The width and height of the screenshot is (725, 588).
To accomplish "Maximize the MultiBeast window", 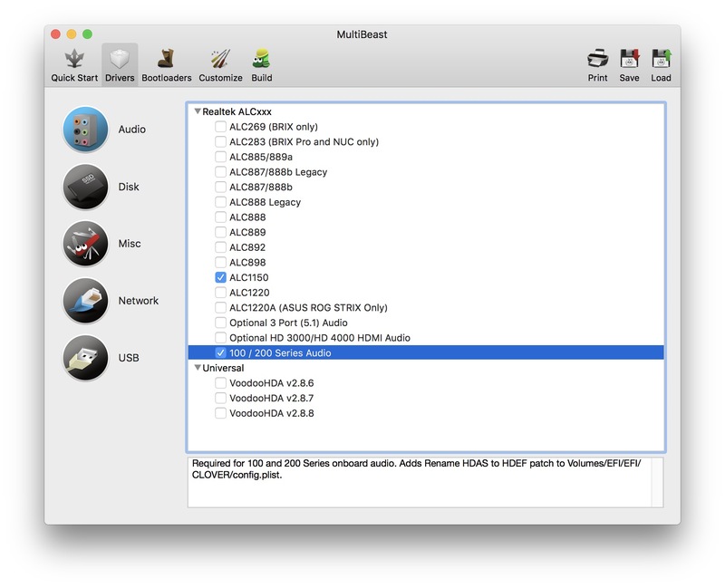I will (x=87, y=34).
